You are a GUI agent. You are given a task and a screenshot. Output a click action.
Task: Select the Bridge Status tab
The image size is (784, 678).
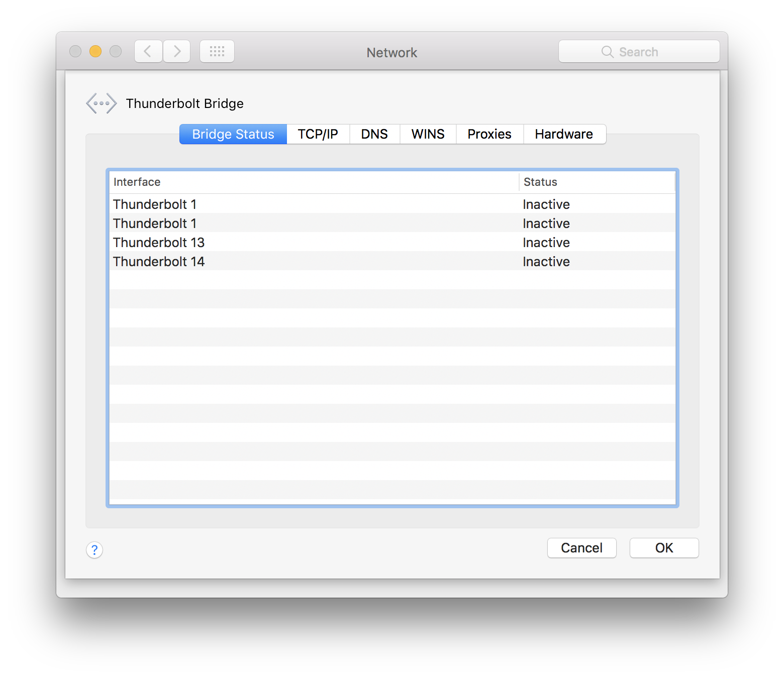233,134
